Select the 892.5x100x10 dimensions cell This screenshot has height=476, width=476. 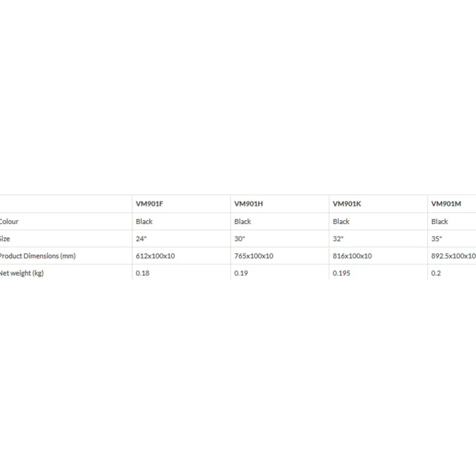pos(453,256)
